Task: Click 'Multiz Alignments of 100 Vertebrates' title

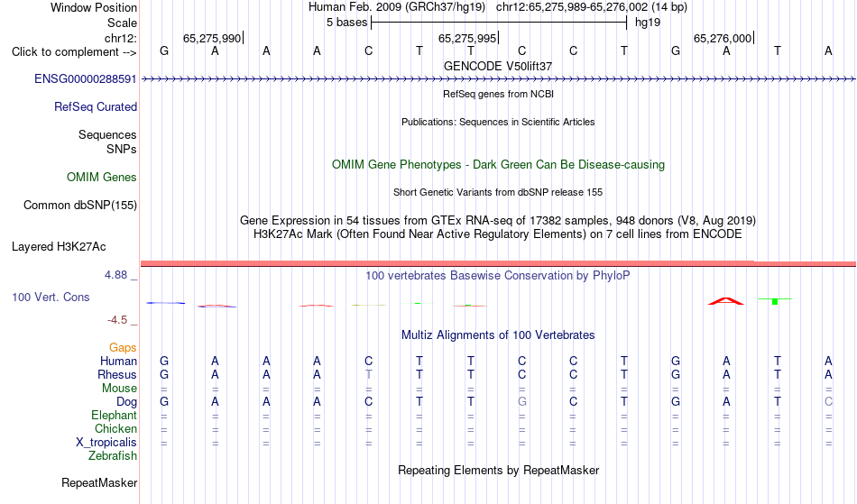Action: [498, 334]
